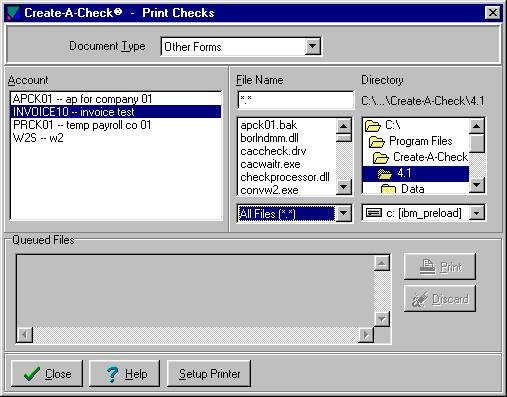Select the Create-A-Check folder icon

[381, 157]
